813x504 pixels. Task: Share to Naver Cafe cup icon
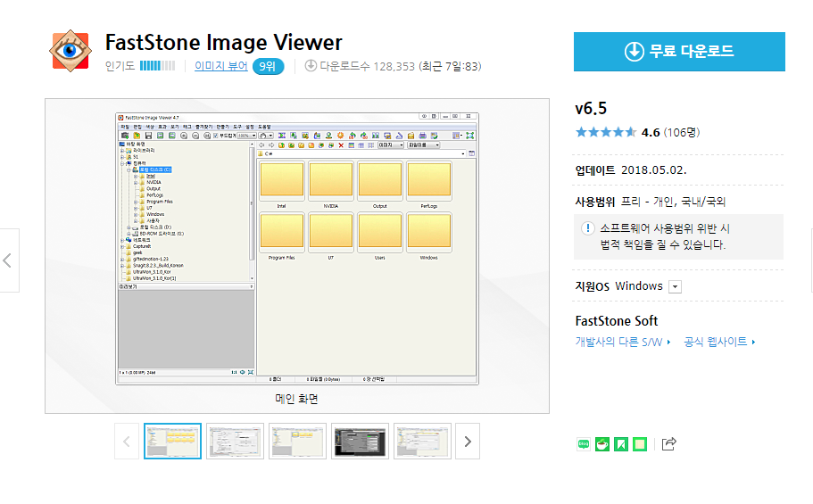602,444
